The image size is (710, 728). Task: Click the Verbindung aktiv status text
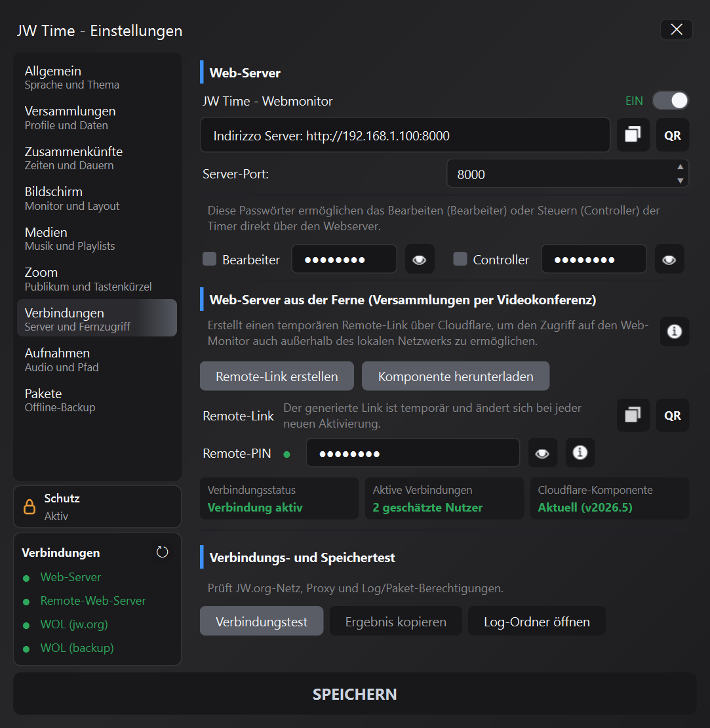pyautogui.click(x=255, y=508)
